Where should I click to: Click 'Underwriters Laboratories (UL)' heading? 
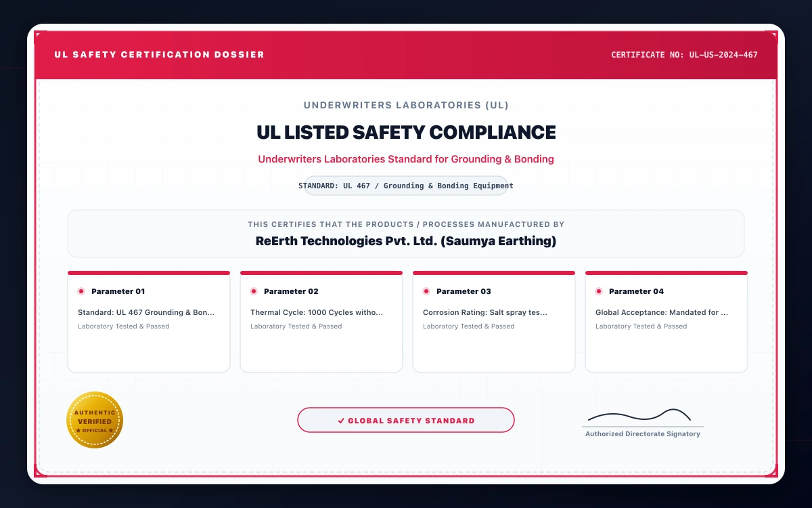click(x=406, y=105)
